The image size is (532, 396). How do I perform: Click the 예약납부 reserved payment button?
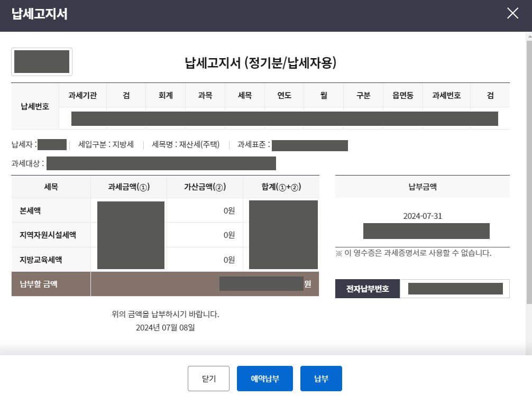[x=264, y=378]
